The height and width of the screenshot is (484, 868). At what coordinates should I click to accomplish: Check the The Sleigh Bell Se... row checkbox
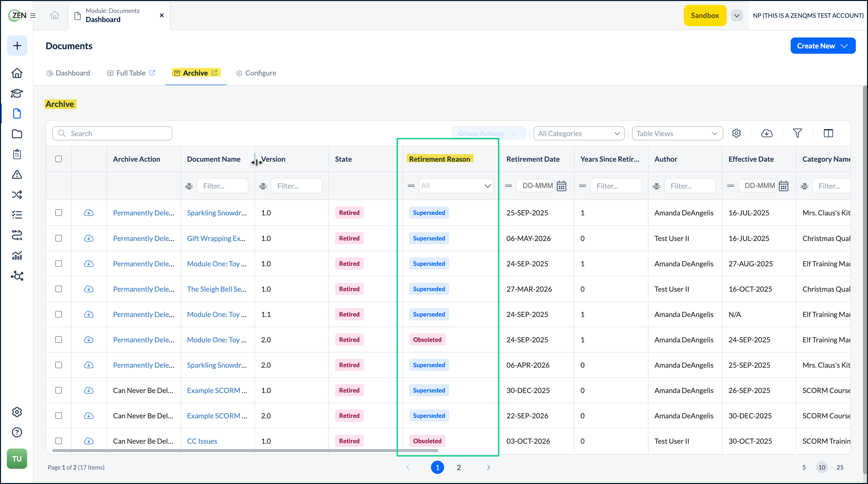pyautogui.click(x=59, y=289)
